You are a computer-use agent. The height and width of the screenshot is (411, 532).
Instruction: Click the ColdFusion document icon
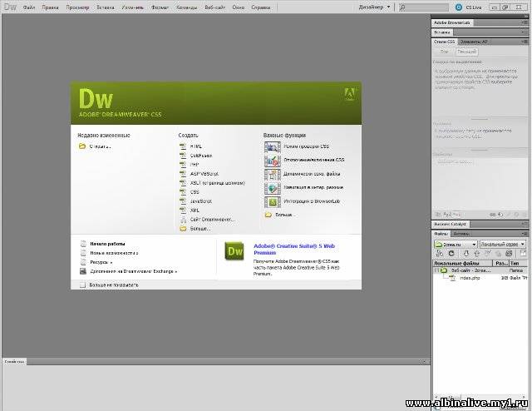pos(183,156)
